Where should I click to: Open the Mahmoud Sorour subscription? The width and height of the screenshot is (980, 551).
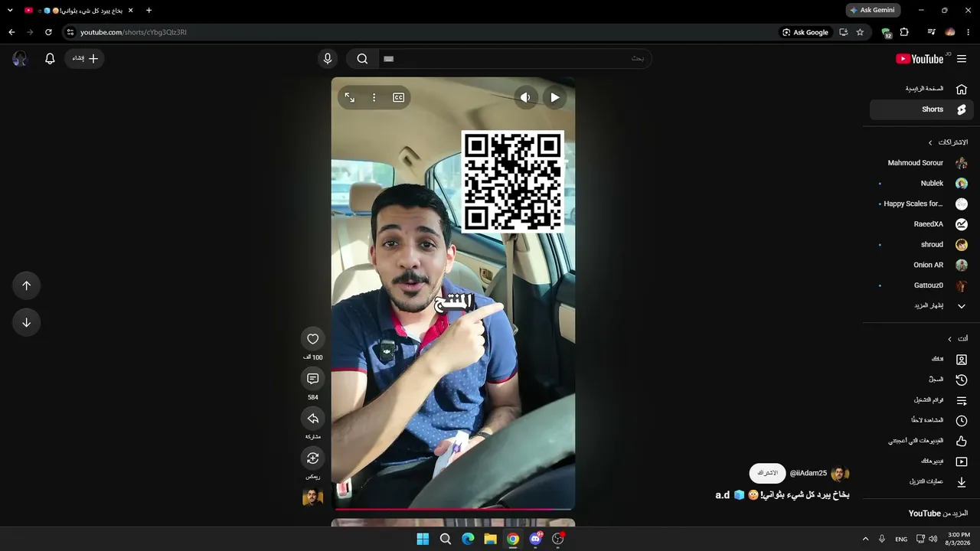click(x=922, y=163)
